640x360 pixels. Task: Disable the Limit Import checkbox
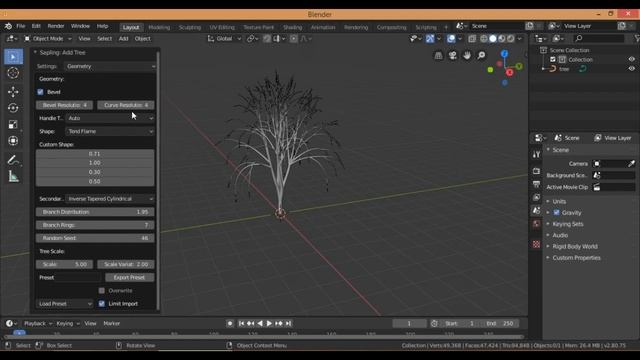point(102,304)
